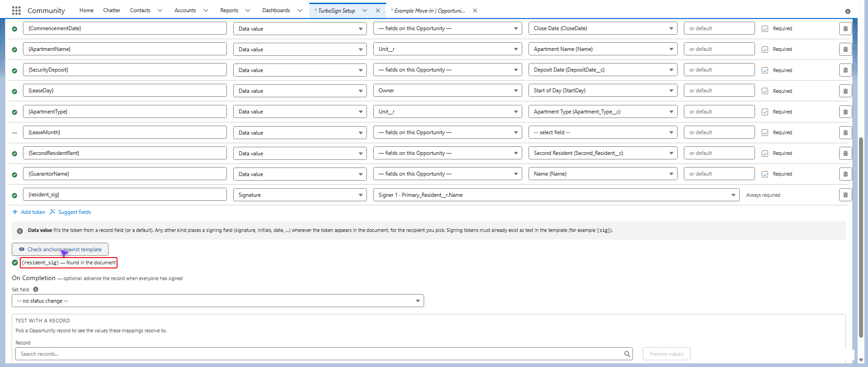
Task: Open the Reports nav item
Action: click(x=229, y=10)
